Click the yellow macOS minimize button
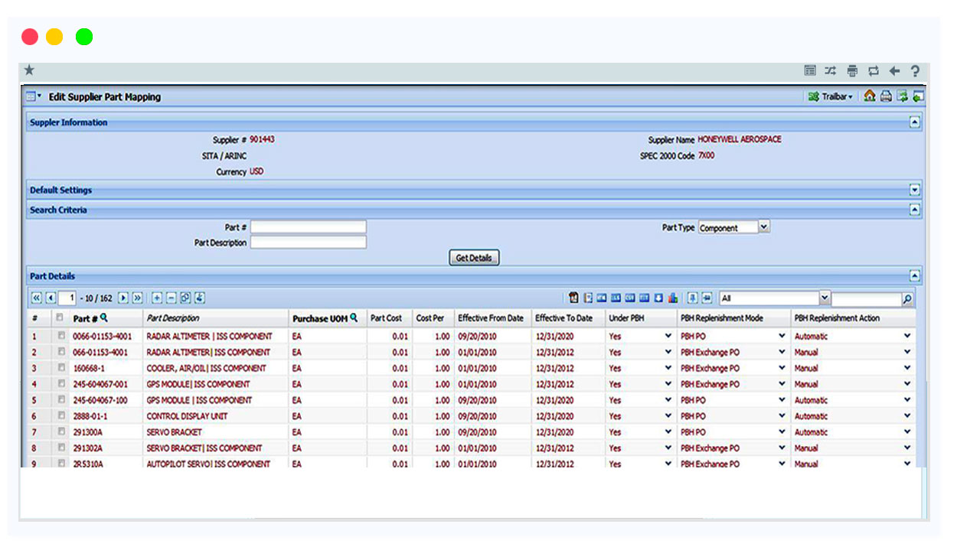The image size is (957, 560). [54, 37]
